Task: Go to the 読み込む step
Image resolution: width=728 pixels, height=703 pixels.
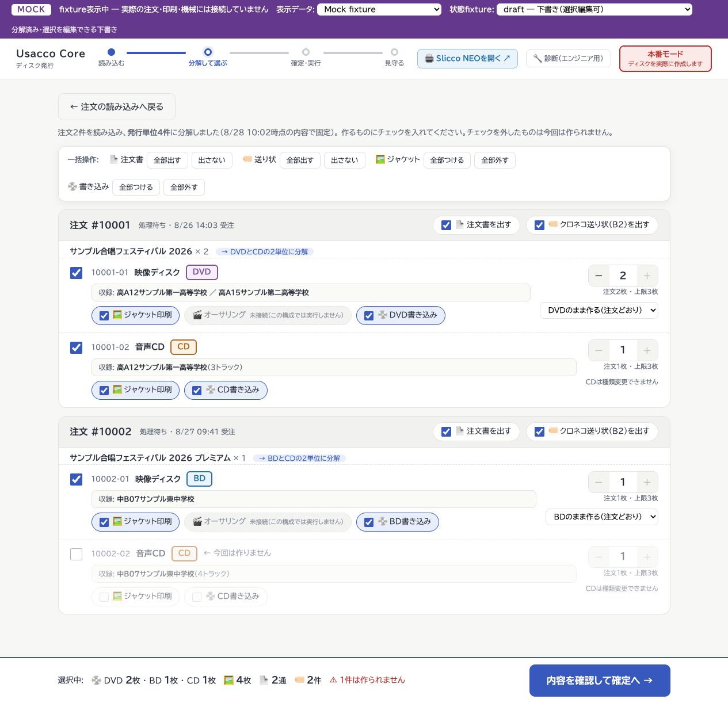Action: [x=111, y=57]
